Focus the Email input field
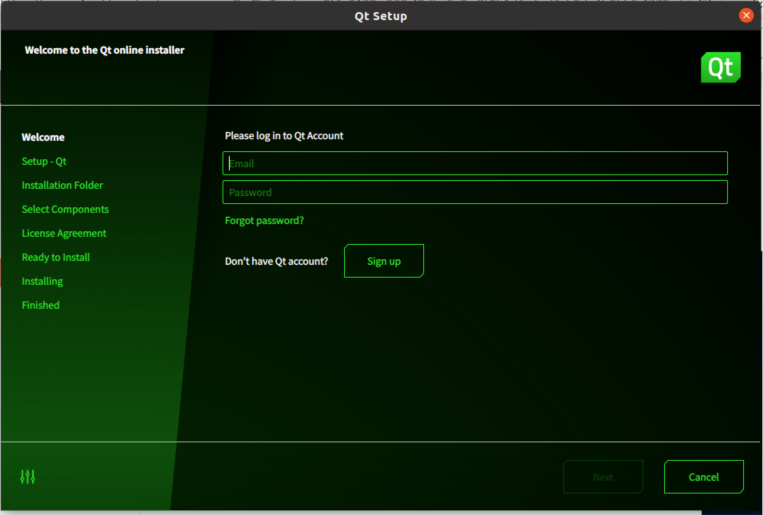 pos(475,163)
